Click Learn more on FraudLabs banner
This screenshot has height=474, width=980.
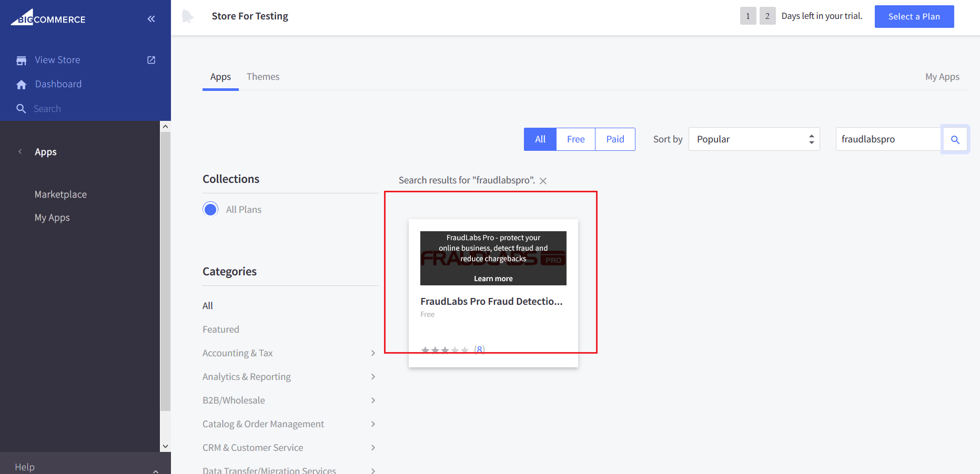coord(493,279)
